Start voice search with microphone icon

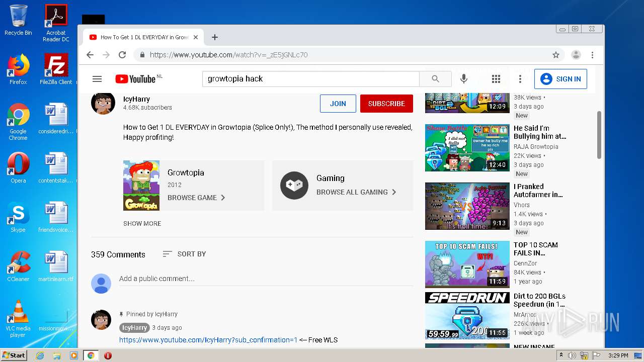click(464, 79)
